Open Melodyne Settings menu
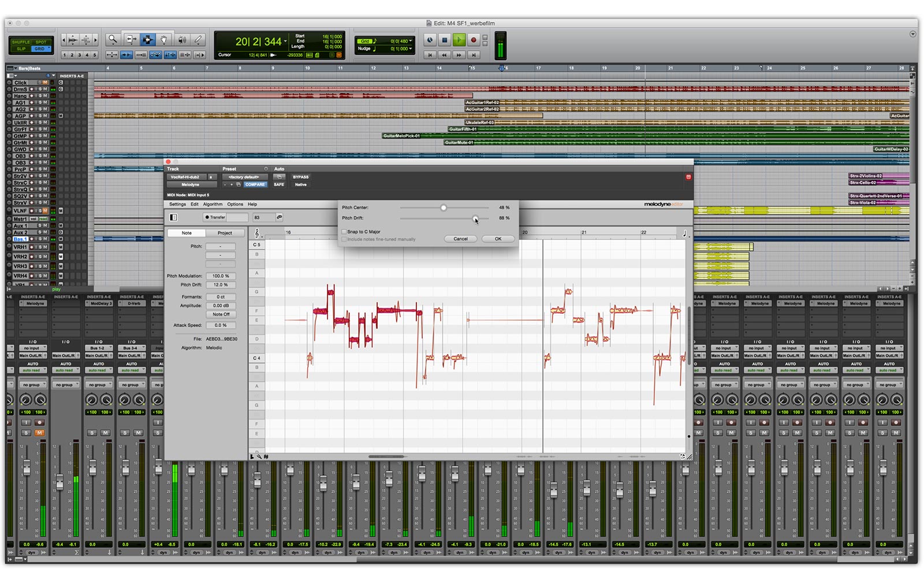 [x=177, y=204]
